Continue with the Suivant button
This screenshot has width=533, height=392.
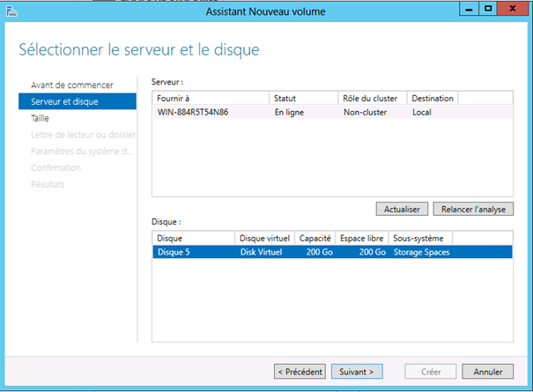(x=358, y=372)
